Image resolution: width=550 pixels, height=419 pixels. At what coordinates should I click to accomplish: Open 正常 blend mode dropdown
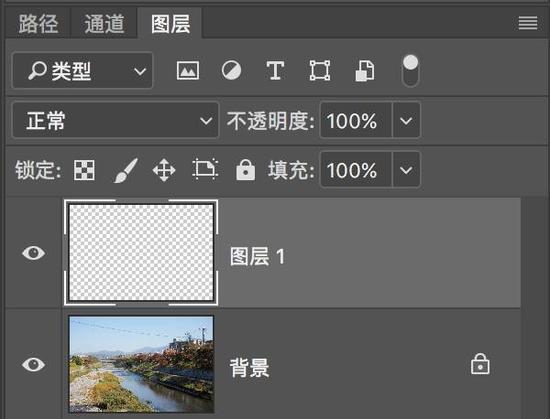click(116, 121)
